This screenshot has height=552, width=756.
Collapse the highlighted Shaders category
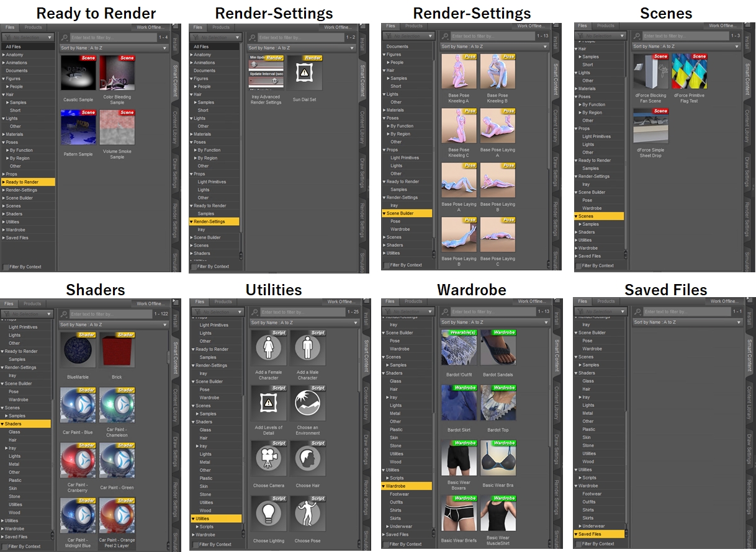tap(3, 424)
